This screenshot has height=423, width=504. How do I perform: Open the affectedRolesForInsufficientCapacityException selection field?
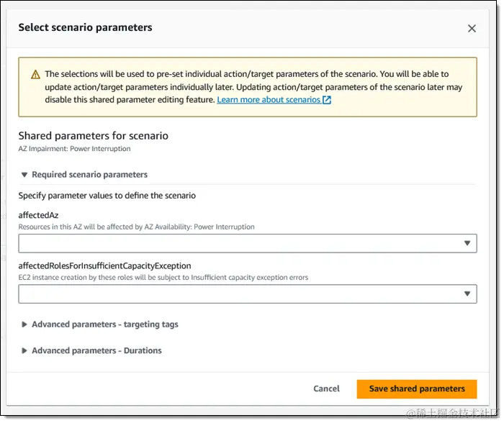click(x=238, y=294)
